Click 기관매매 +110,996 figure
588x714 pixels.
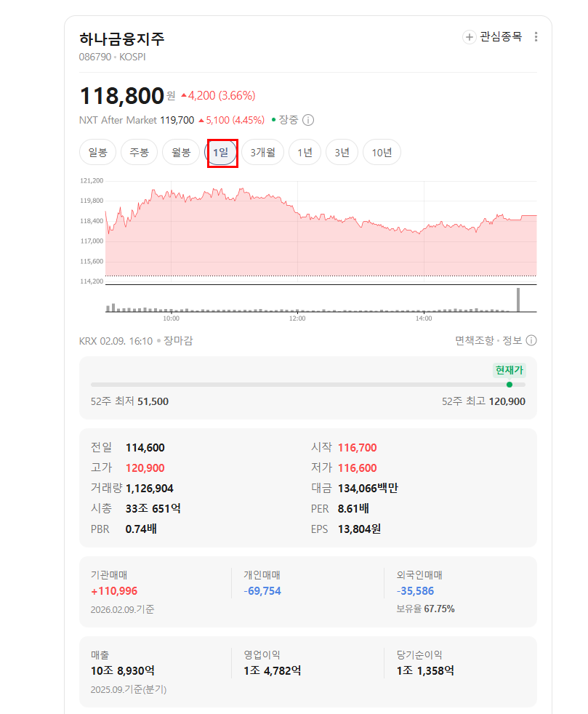(x=114, y=591)
